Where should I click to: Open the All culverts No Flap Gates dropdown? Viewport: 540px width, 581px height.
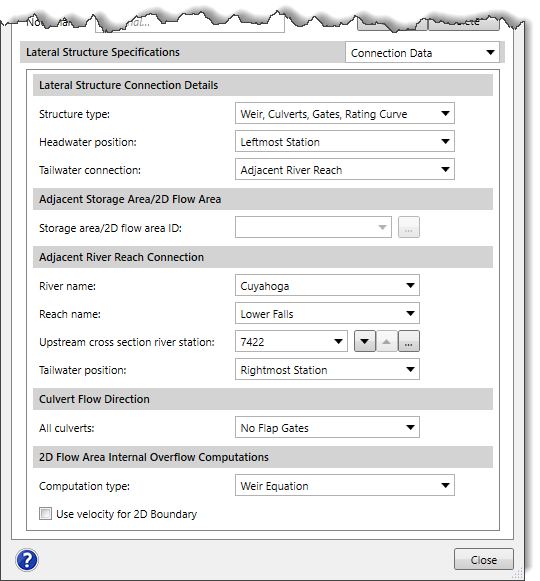click(x=327, y=427)
